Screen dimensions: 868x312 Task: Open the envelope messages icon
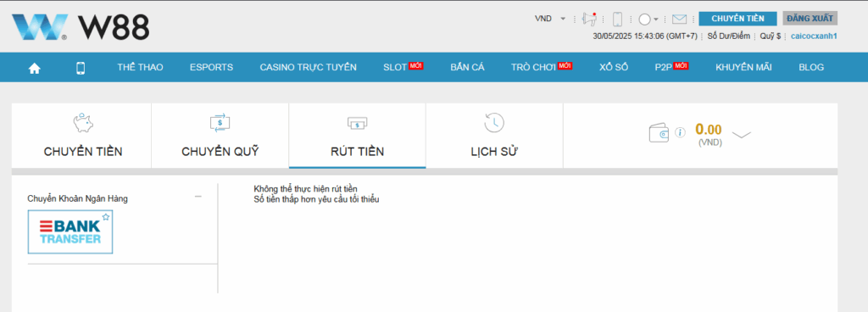click(679, 19)
